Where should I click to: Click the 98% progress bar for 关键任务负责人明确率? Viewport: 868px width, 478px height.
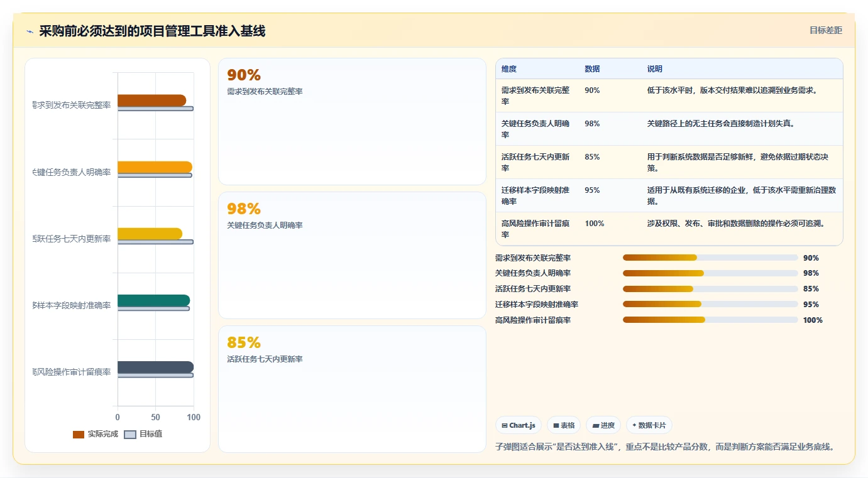pos(710,273)
